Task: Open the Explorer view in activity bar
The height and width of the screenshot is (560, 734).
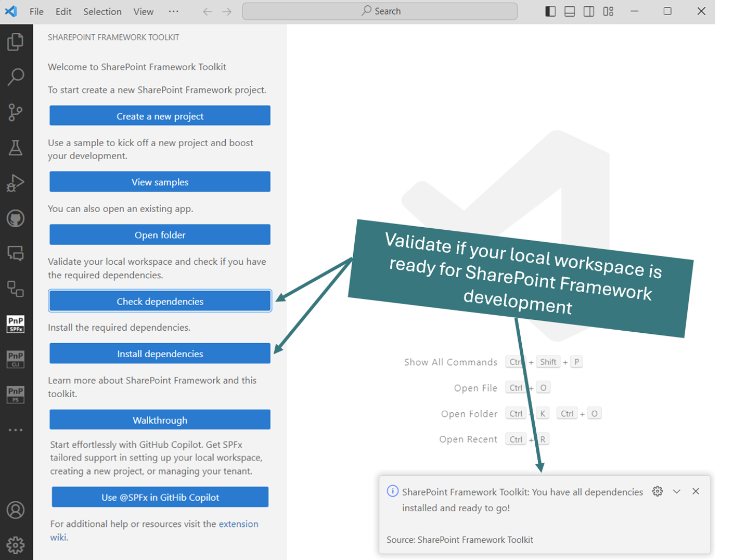Action: [x=16, y=42]
